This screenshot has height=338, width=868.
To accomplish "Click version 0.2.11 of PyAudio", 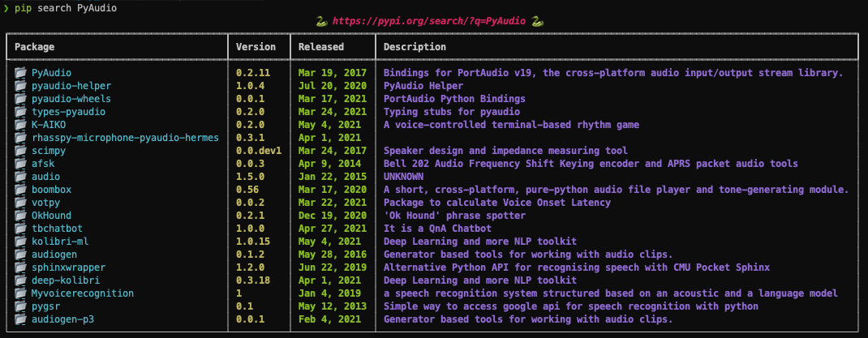I will 254,72.
